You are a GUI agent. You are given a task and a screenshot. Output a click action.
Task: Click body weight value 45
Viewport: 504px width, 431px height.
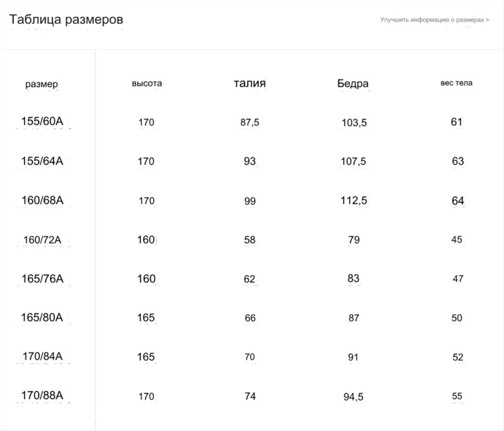457,240
